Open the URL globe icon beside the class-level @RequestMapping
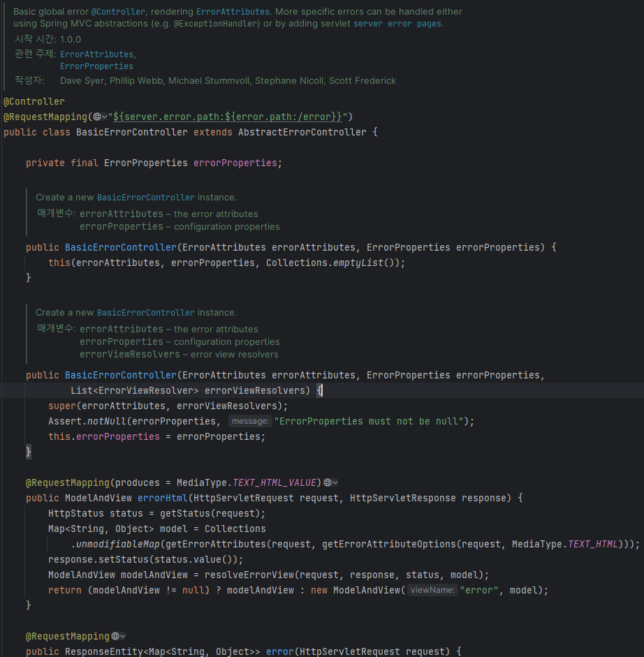 pyautogui.click(x=100, y=117)
